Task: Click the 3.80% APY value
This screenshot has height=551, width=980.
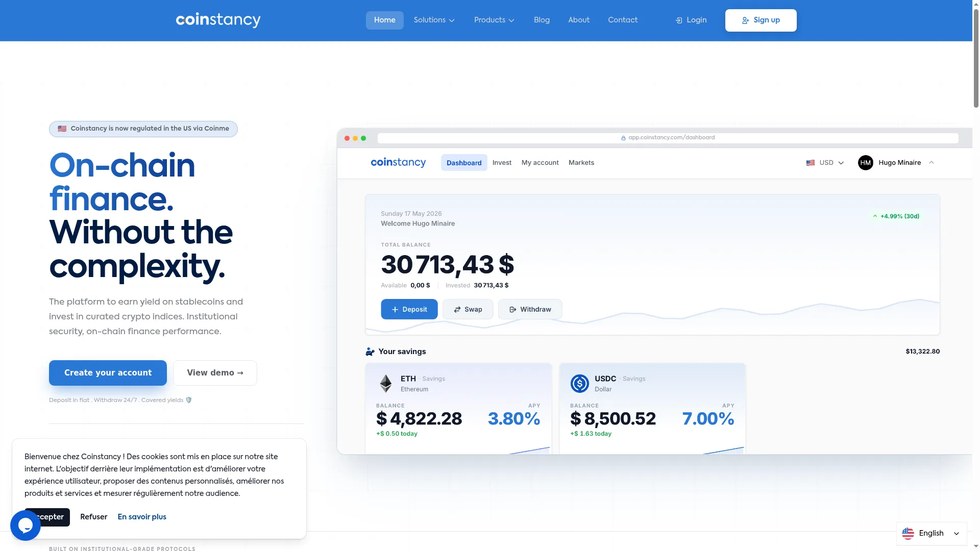Action: [514, 419]
